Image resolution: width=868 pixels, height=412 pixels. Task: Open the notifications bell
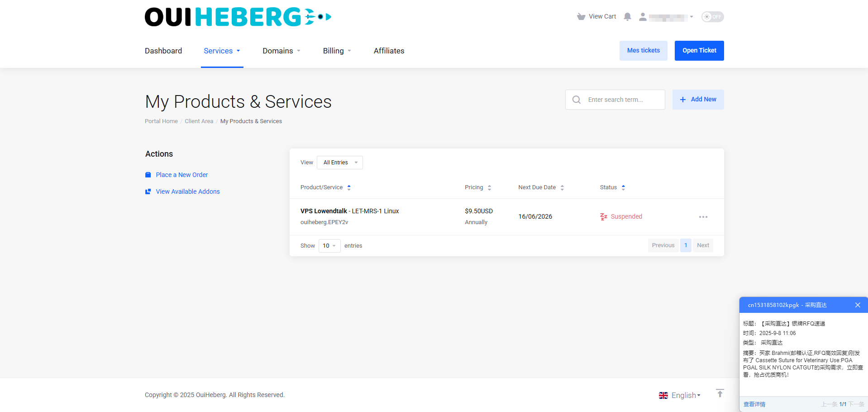click(x=627, y=17)
